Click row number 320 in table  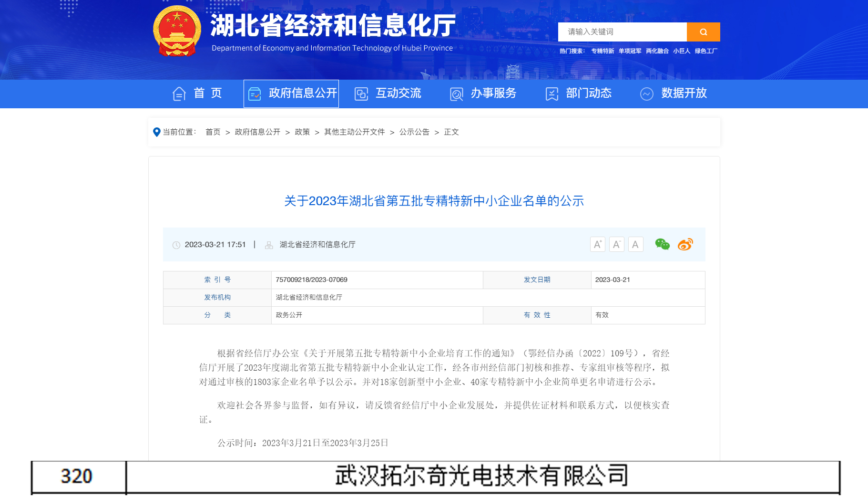coord(76,477)
